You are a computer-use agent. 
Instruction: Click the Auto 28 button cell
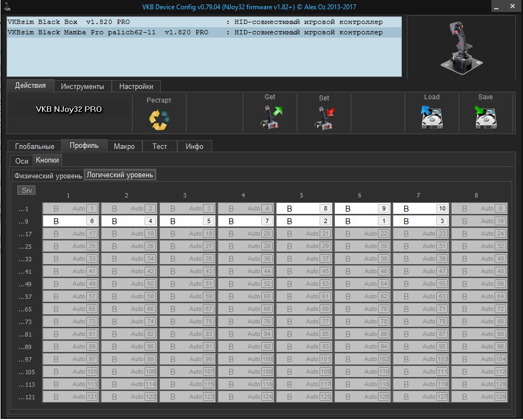point(246,246)
